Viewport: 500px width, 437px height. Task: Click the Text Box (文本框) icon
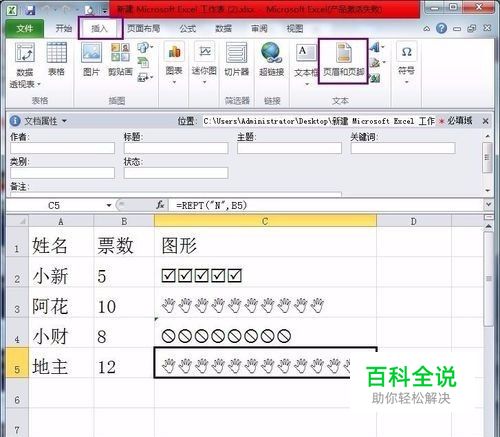(306, 53)
